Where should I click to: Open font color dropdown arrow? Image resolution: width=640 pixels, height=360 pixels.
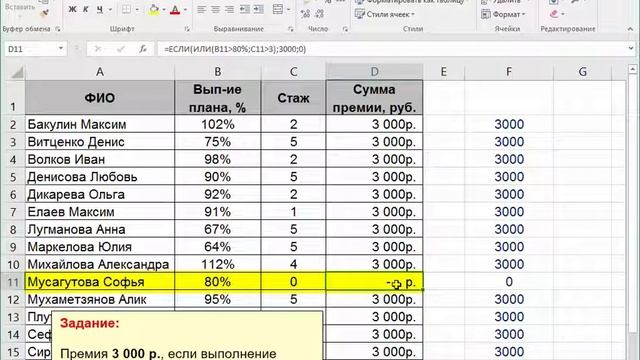pyautogui.click(x=185, y=9)
